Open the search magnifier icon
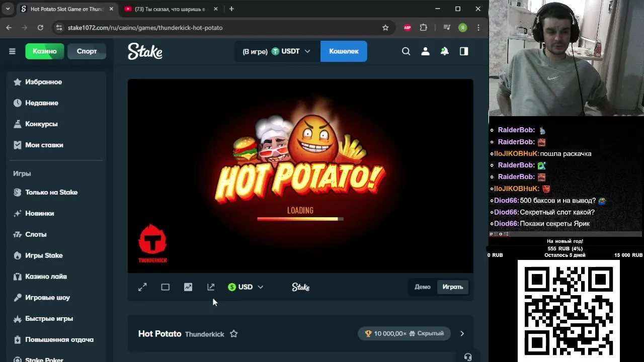This screenshot has height=362, width=644. pyautogui.click(x=406, y=51)
